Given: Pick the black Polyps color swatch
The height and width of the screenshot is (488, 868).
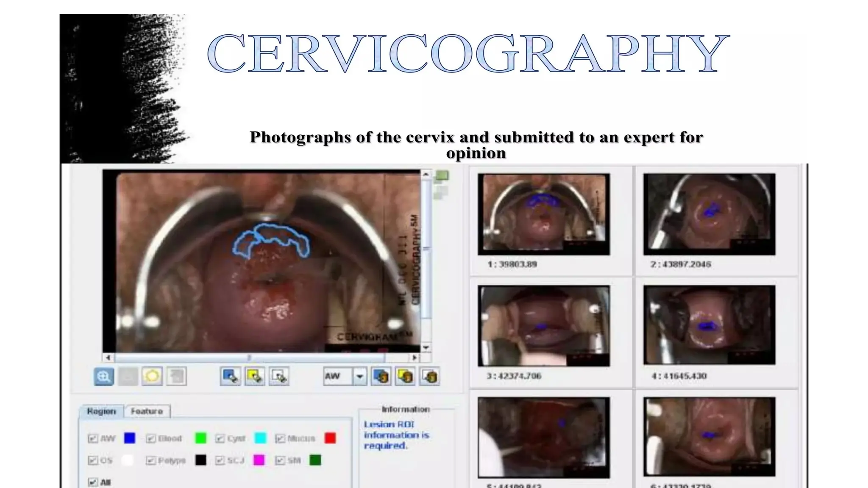Looking at the screenshot, I should [x=200, y=460].
